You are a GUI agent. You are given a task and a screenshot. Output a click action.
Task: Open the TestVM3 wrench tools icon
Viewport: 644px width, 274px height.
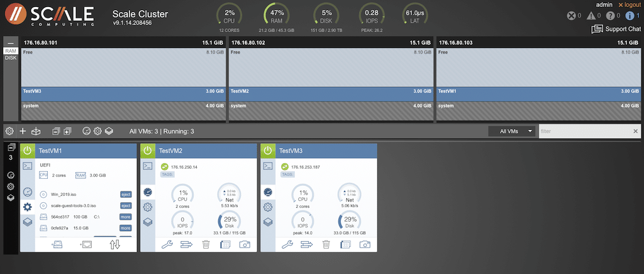pos(288,245)
